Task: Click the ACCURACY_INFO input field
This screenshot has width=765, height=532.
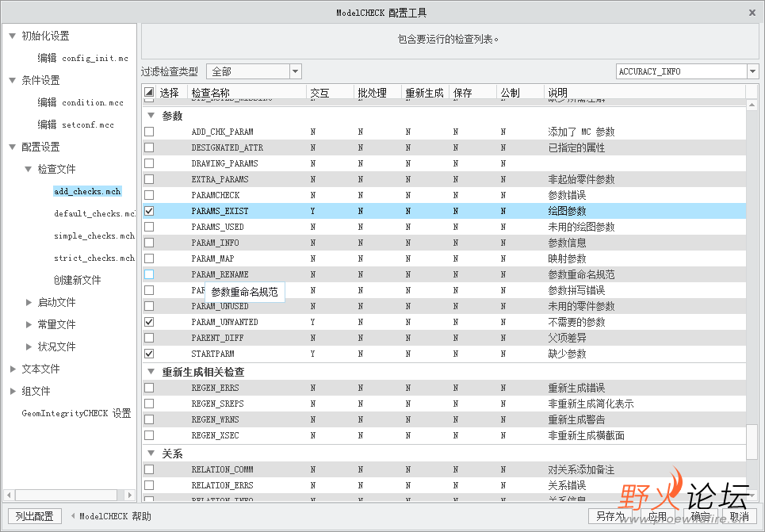Action: click(682, 71)
